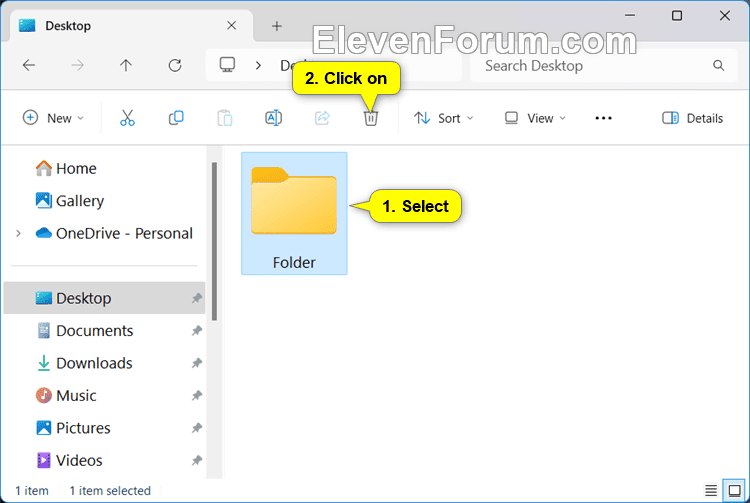Select Desktop in navigation pane
Viewport: 750px width, 503px height.
click(104, 298)
